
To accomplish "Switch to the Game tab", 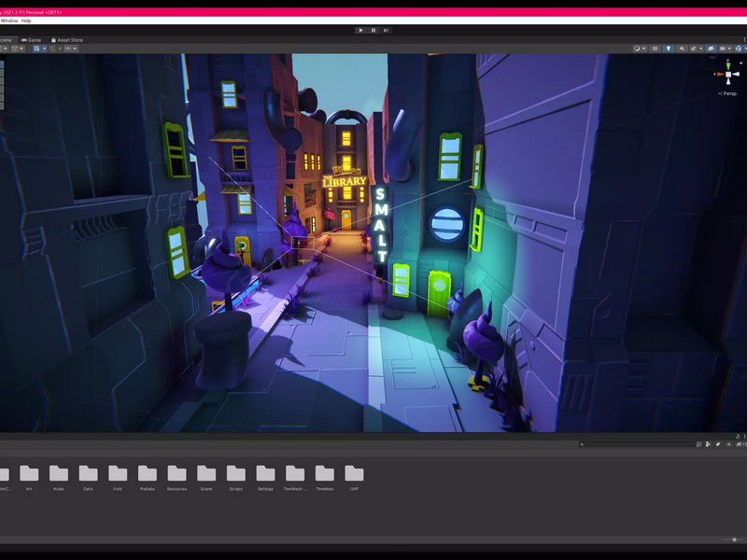I will [x=32, y=40].
